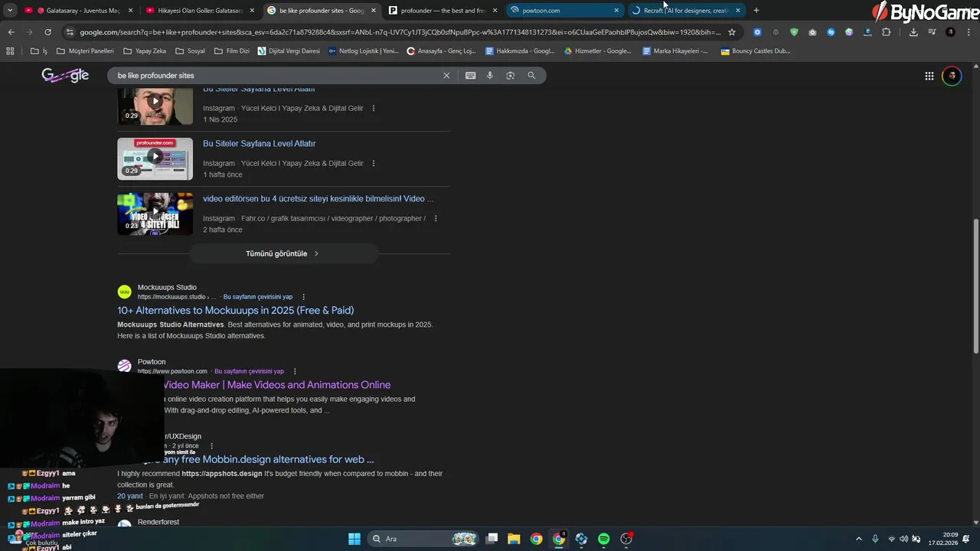Play the profounder.com video thumbnail
This screenshot has height=551, width=980.
click(x=155, y=158)
